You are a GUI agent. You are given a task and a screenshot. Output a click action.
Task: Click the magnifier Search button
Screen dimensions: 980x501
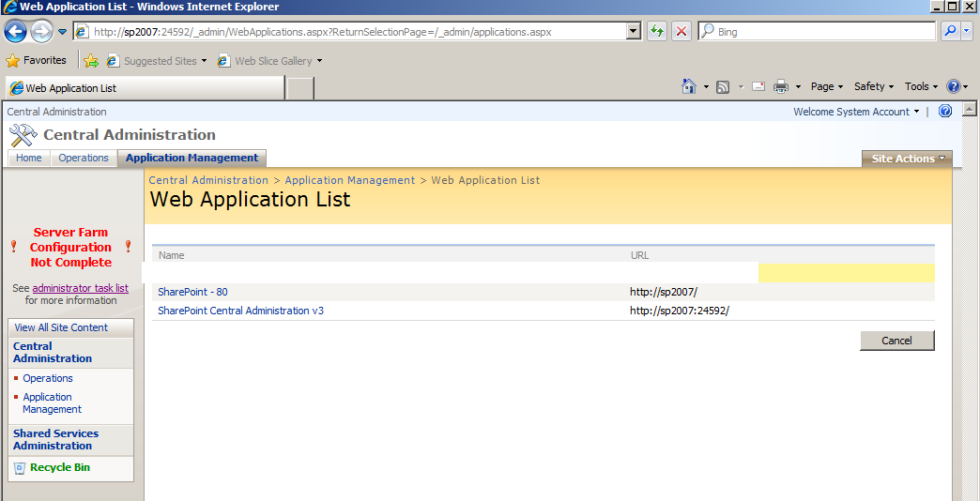[951, 31]
